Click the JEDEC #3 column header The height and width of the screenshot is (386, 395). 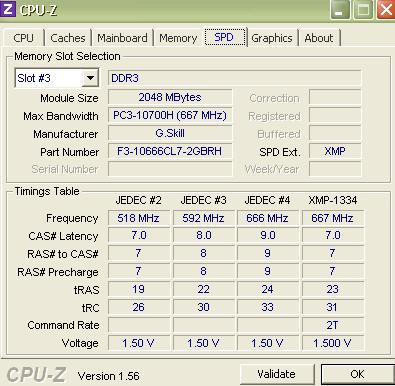pyautogui.click(x=203, y=200)
